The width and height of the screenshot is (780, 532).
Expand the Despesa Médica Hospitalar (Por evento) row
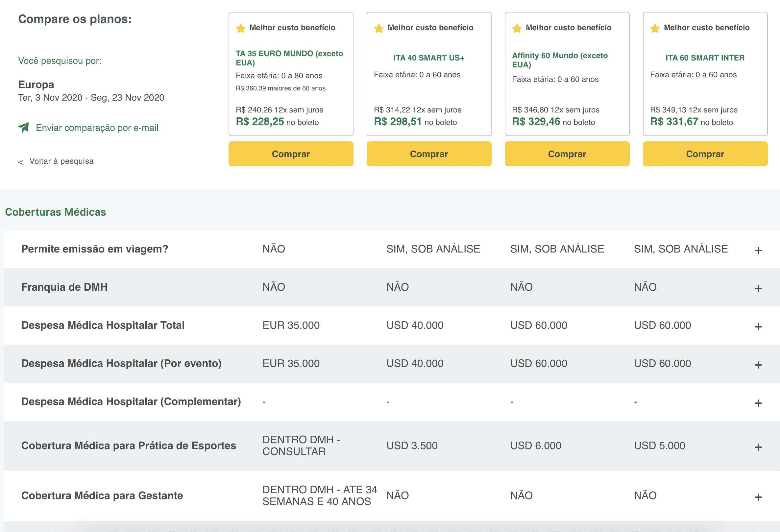[x=758, y=365]
